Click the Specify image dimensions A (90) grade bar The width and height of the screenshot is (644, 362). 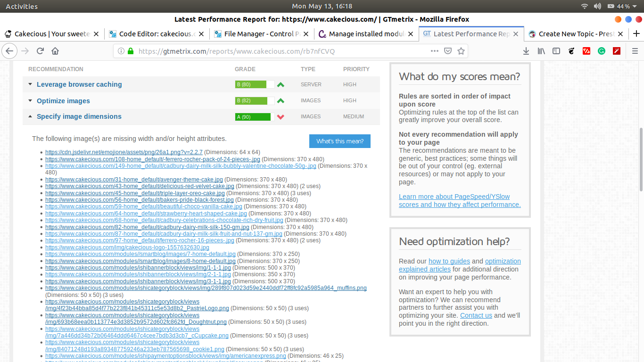(x=255, y=117)
